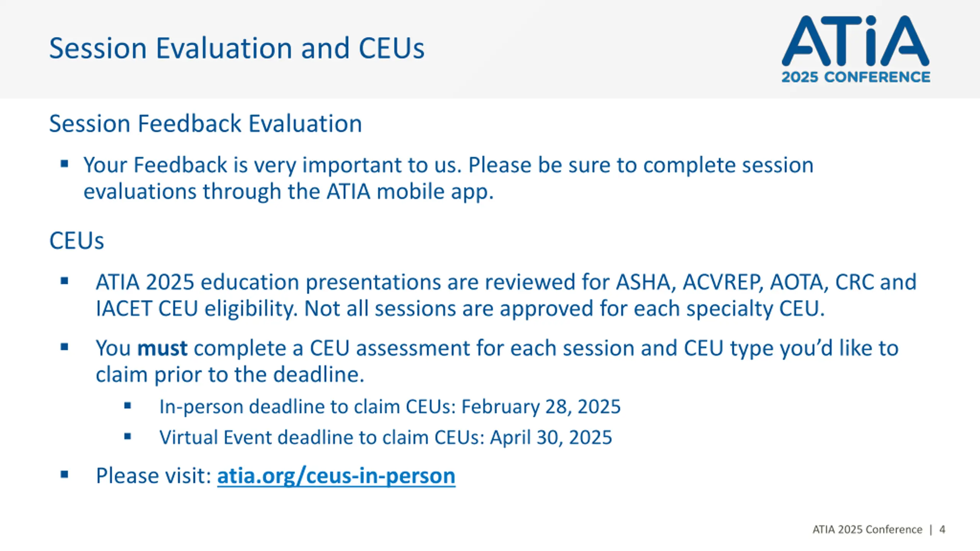The width and height of the screenshot is (980, 551).
Task: Open the atia.org/ceus-in-person link
Action: (336, 476)
